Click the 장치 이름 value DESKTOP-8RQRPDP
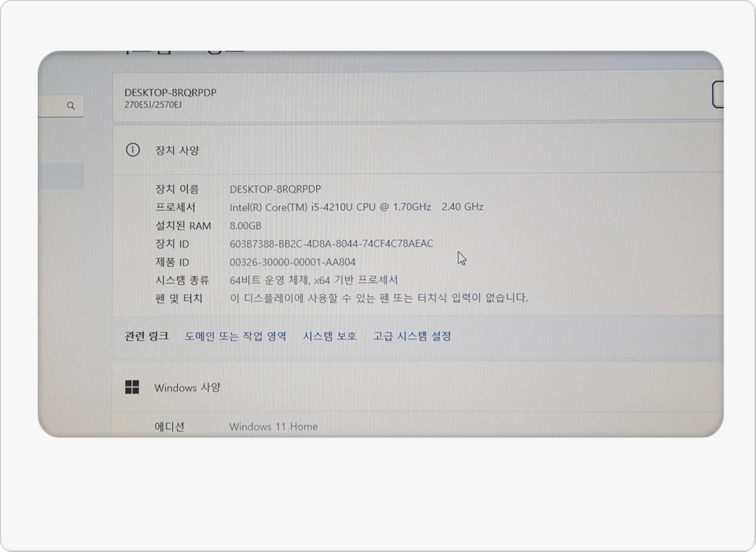Image resolution: width=756 pixels, height=552 pixels. (275, 189)
